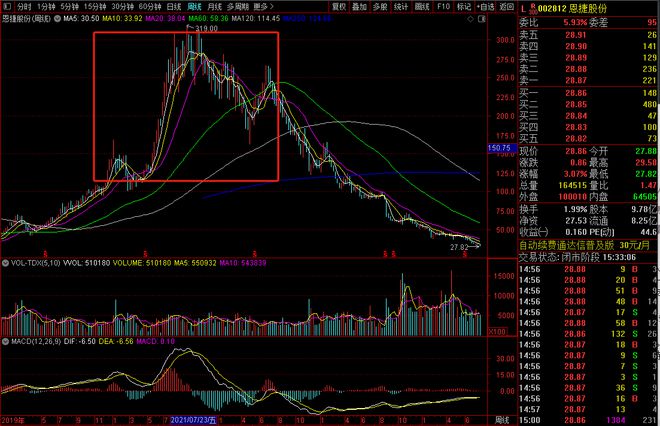
Task: Click the 叠加 overlay button
Action: coord(359,7)
